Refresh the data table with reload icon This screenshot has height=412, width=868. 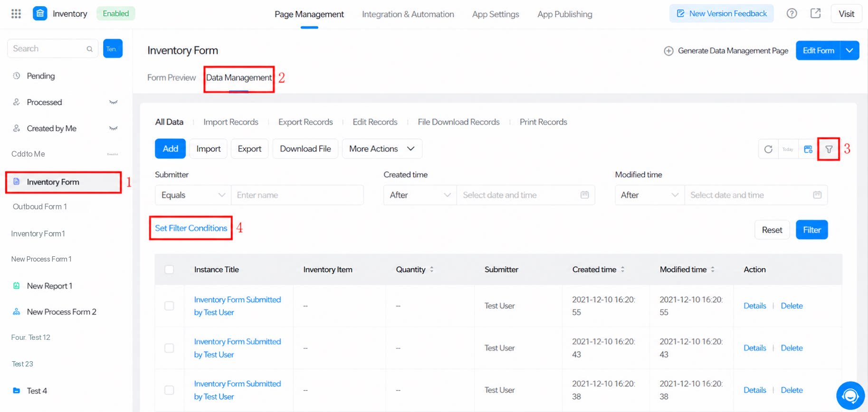(768, 149)
